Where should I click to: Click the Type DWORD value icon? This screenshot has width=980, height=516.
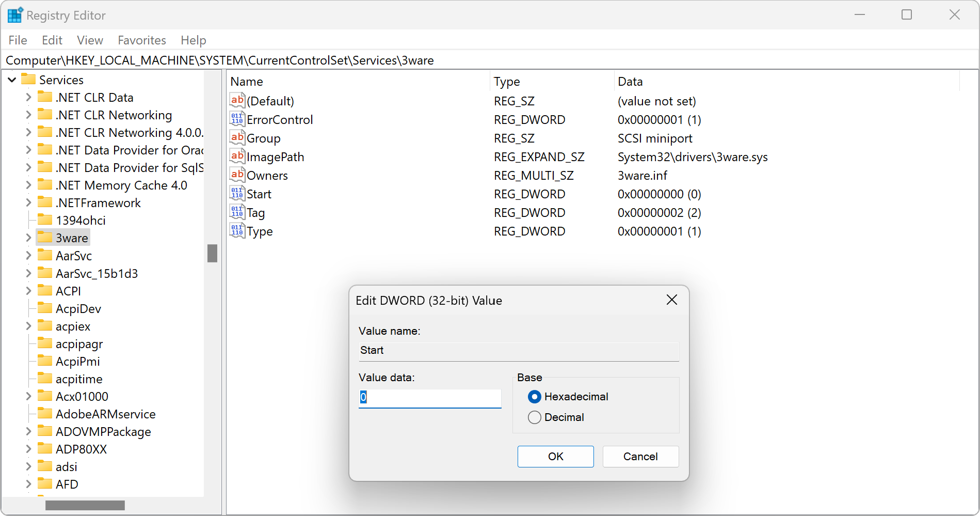click(237, 231)
